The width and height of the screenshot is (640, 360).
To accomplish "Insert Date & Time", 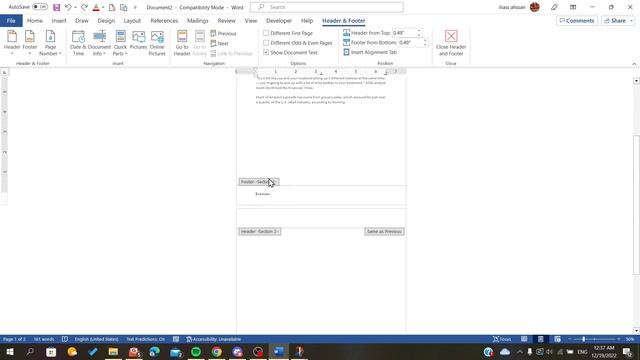I will (x=78, y=42).
